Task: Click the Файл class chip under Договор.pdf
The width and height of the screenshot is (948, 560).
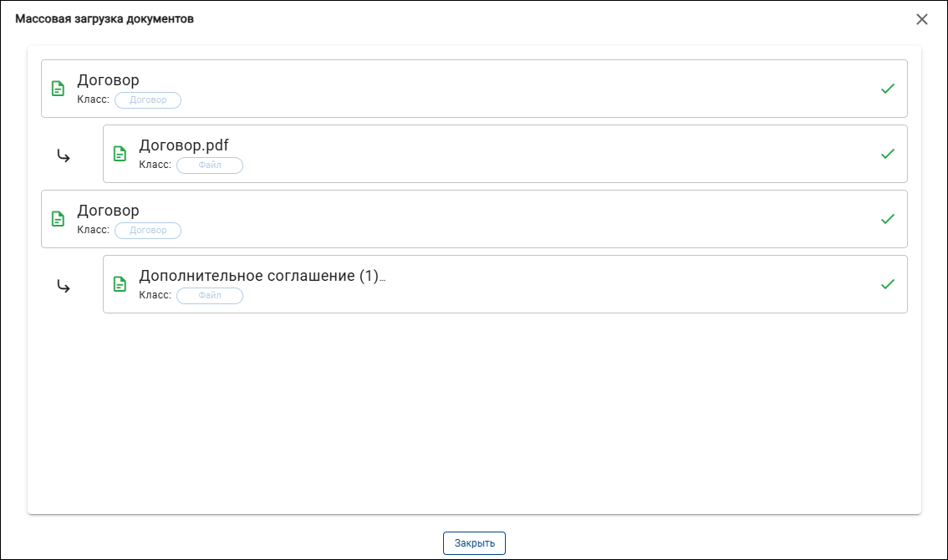Action: pyautogui.click(x=210, y=165)
